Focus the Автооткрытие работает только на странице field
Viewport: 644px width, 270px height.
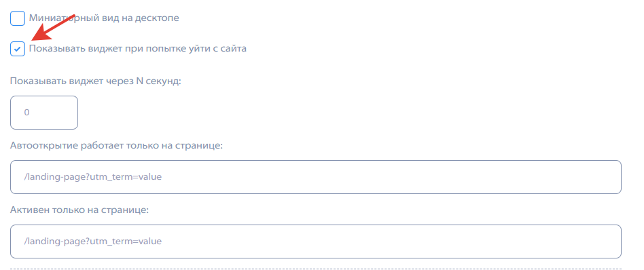pyautogui.click(x=315, y=177)
